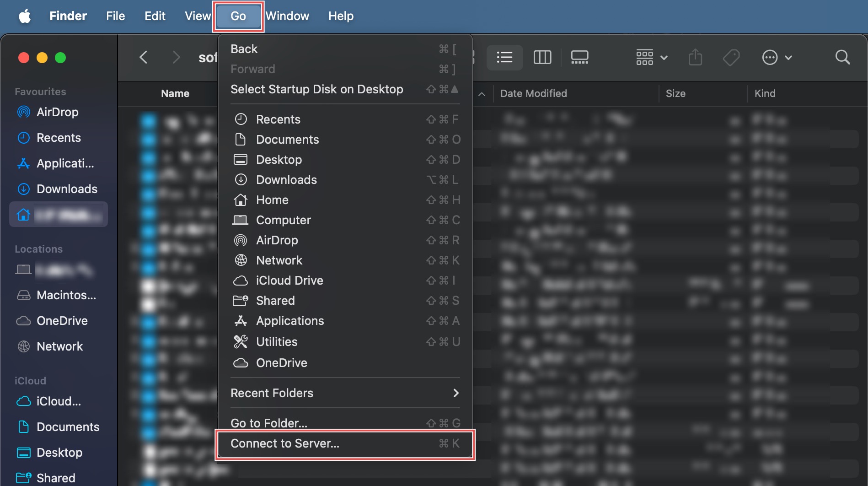
Task: Open the group-by grid dropdown
Action: pyautogui.click(x=652, y=58)
